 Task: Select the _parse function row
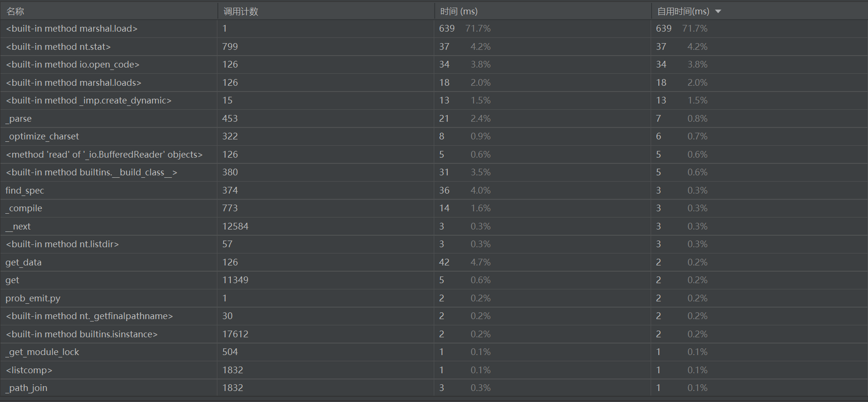coord(434,118)
